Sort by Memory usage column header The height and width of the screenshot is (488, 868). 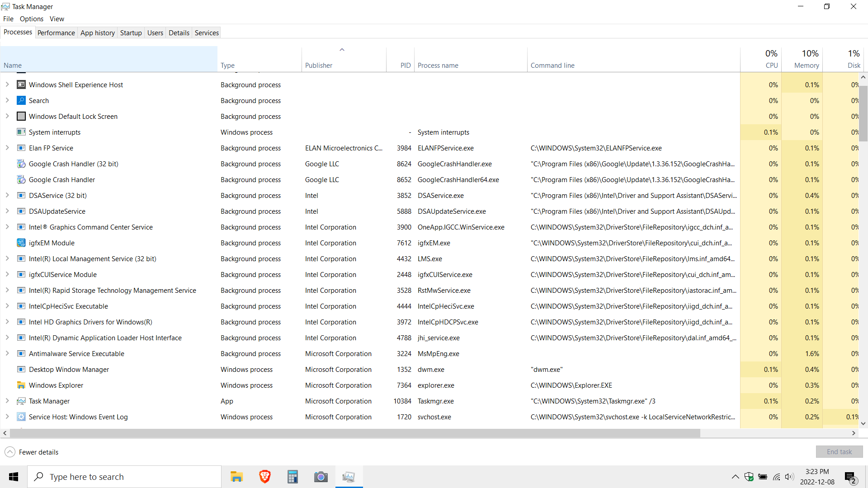click(x=802, y=59)
